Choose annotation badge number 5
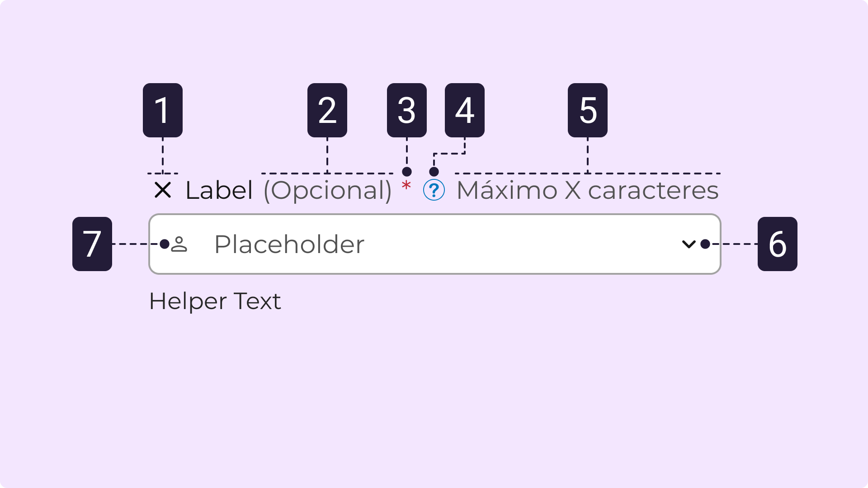The image size is (868, 488). click(x=588, y=110)
